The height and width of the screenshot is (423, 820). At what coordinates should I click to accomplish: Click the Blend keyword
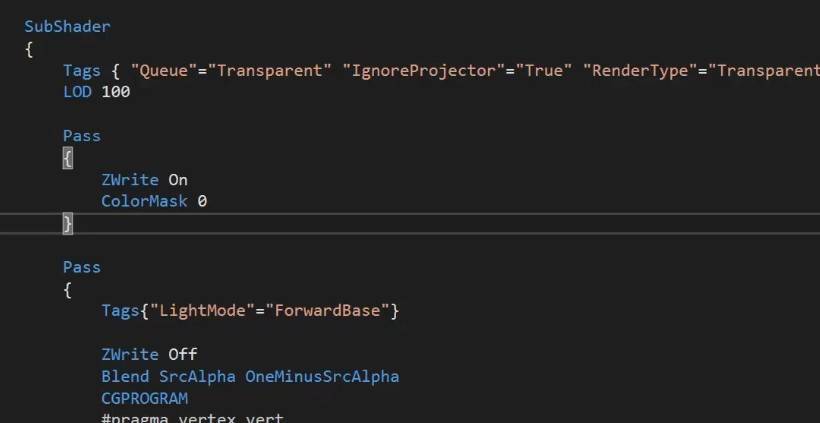tap(125, 376)
